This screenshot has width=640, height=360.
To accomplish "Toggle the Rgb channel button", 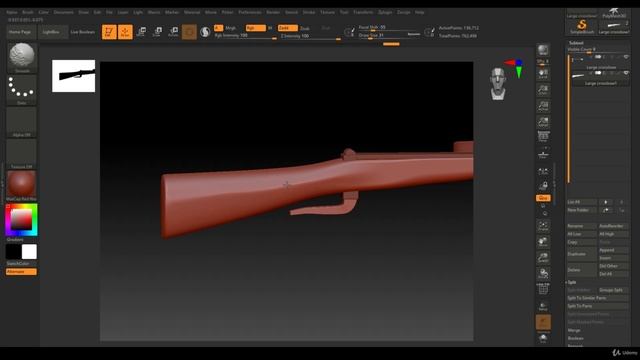I will coord(256,28).
